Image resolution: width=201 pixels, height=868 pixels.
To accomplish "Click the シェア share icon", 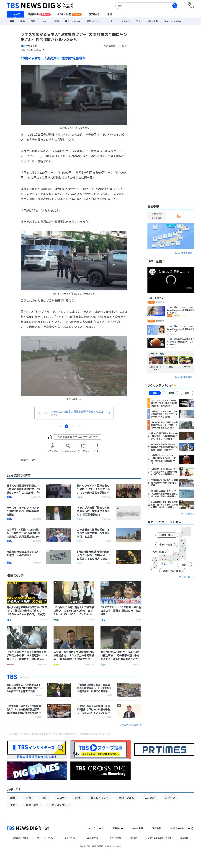I will click(98, 446).
